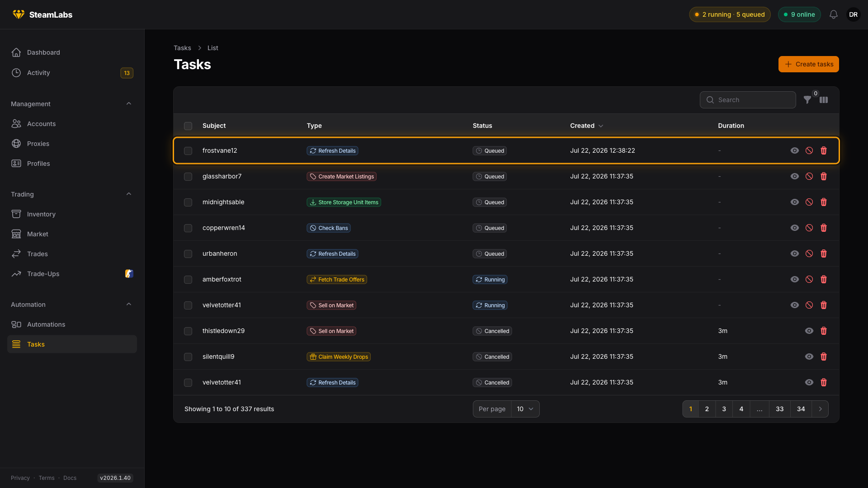Cancel the copperwren14 task
Screen dimensions: 868x488
809,228
